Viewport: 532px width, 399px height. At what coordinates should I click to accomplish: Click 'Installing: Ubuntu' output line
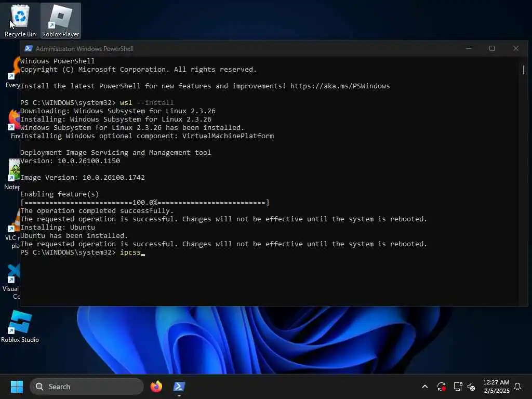58,228
